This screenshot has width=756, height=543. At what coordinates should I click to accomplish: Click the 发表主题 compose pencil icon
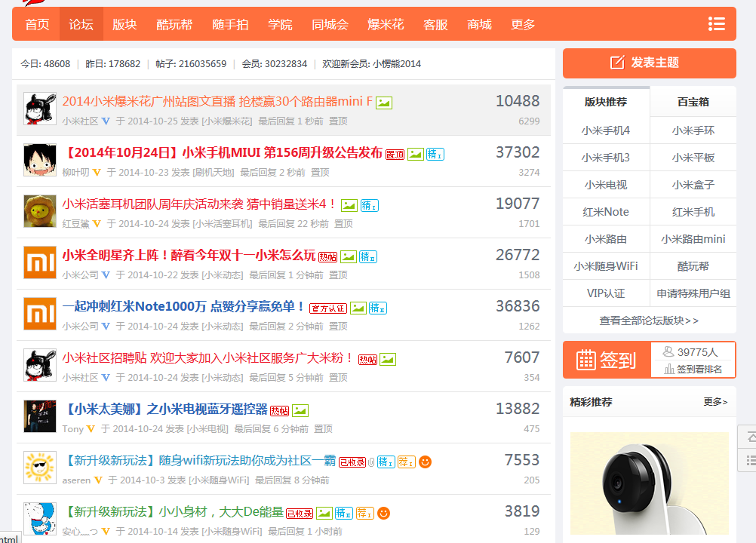[617, 61]
